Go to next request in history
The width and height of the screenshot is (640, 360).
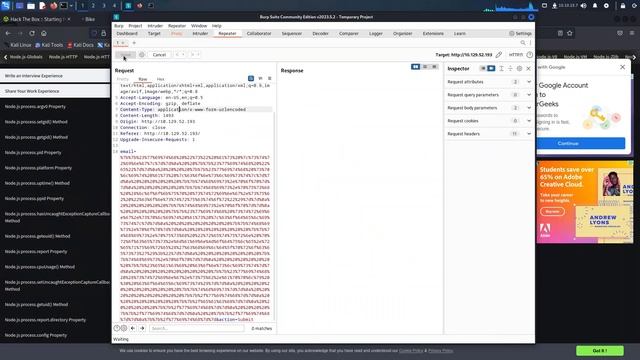click(x=193, y=54)
